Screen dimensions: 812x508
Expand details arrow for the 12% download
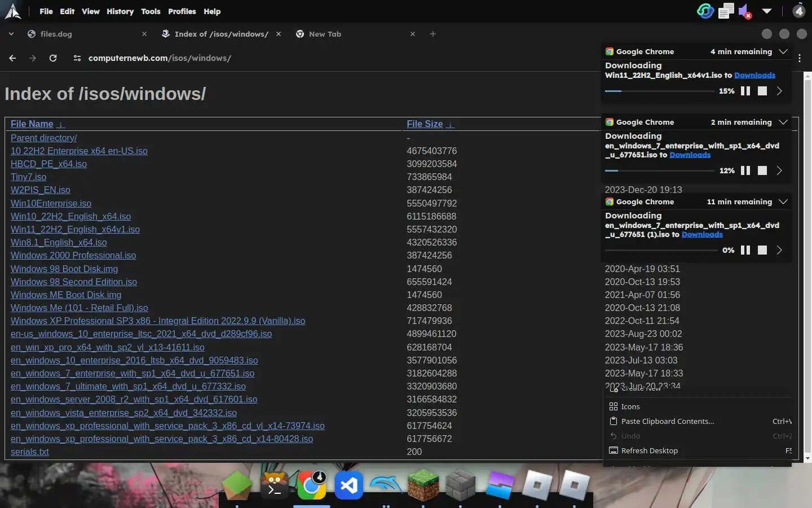[779, 170]
